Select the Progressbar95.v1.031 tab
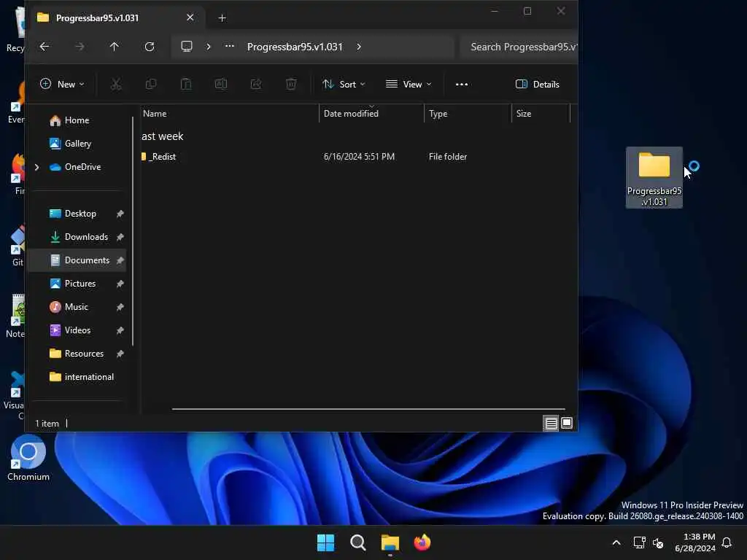Viewport: 747px width, 560px height. tap(116, 17)
